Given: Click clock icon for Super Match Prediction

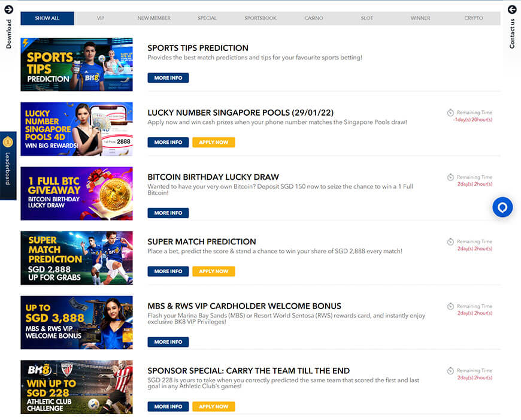Looking at the screenshot, I should tap(450, 242).
